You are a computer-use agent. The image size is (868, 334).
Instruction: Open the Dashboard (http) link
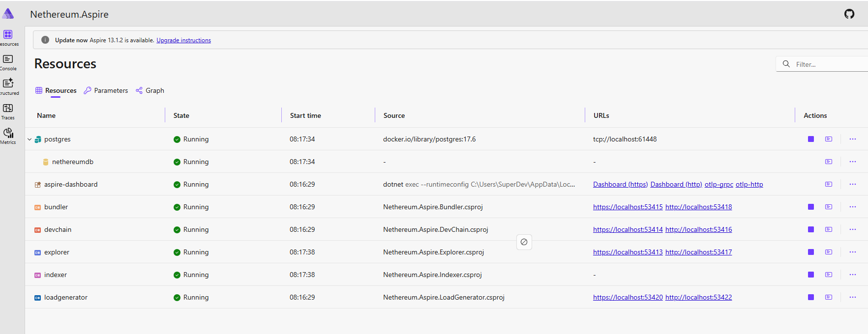coord(676,184)
